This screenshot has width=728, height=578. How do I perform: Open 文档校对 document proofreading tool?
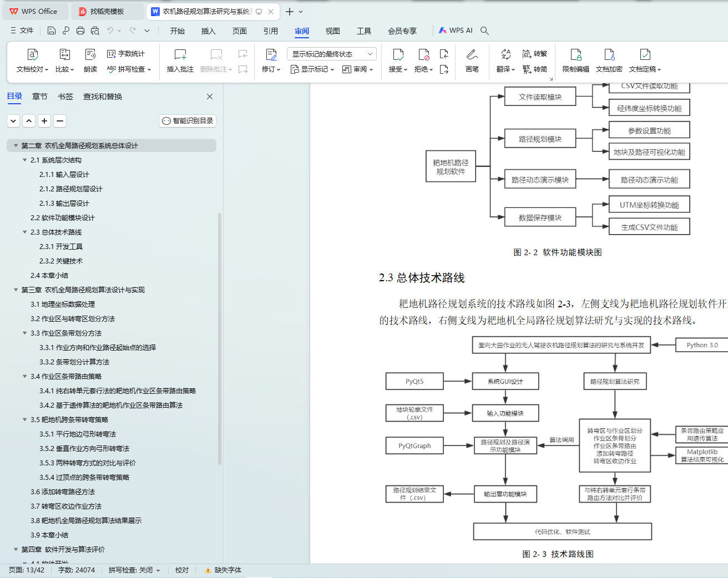coord(32,61)
